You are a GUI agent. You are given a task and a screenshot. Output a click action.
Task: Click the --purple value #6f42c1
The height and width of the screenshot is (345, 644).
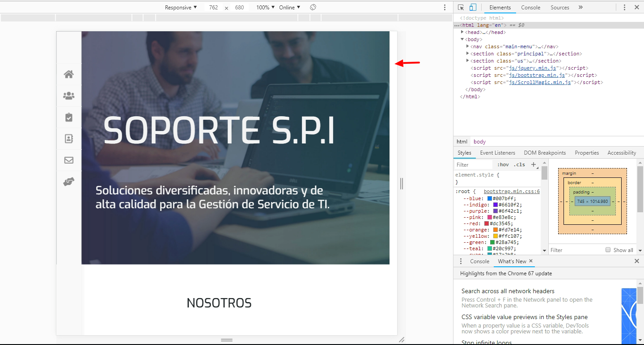[510, 211]
